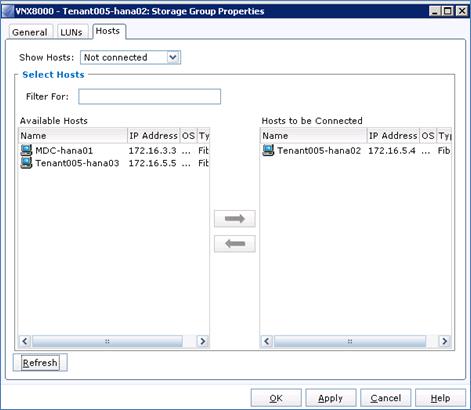This screenshot has width=471, height=410.
Task: Sort Available Hosts by IP Address column
Action: (x=153, y=136)
